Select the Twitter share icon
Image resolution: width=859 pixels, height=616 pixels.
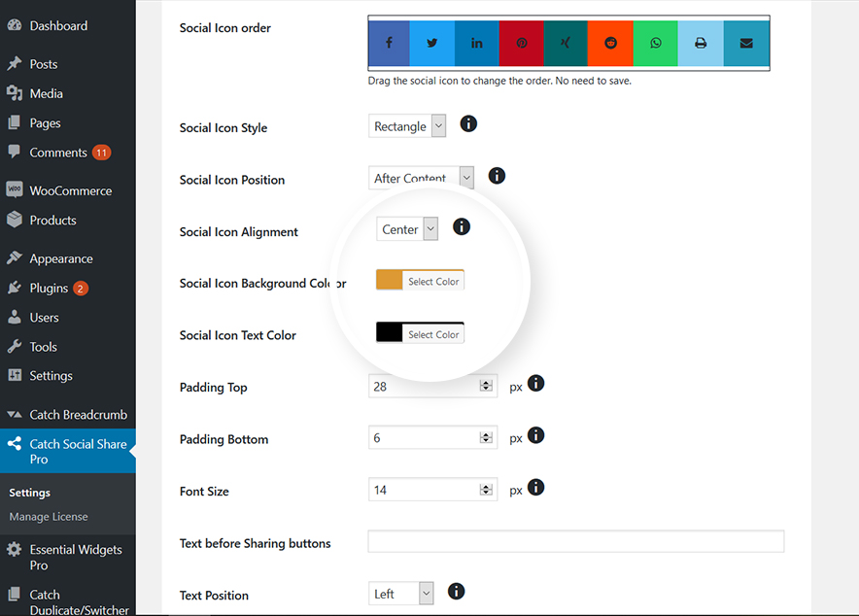(x=432, y=43)
